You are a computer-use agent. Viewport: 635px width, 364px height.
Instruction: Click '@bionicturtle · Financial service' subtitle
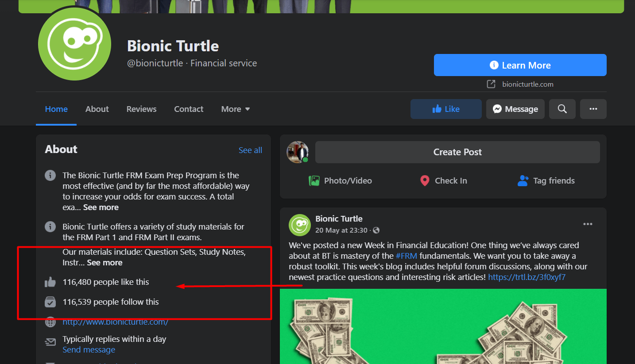pos(192,63)
